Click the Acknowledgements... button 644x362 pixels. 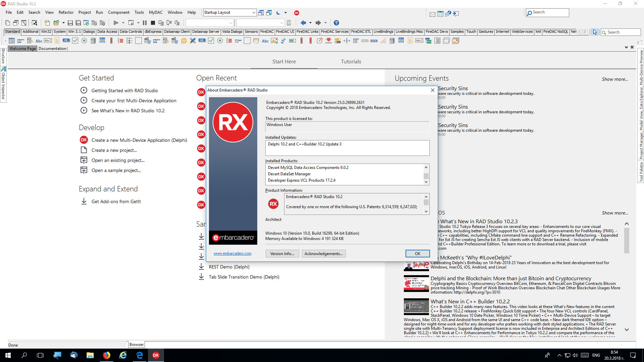click(323, 254)
